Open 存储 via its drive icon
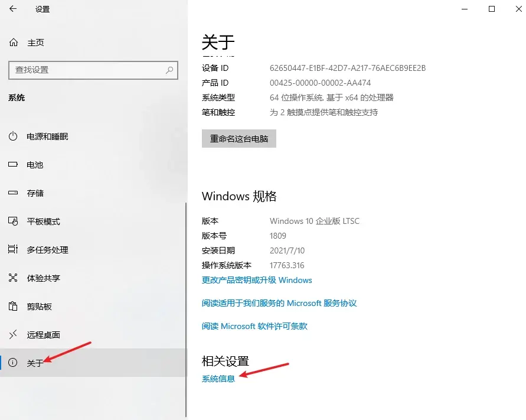The height and width of the screenshot is (420, 526). point(13,193)
